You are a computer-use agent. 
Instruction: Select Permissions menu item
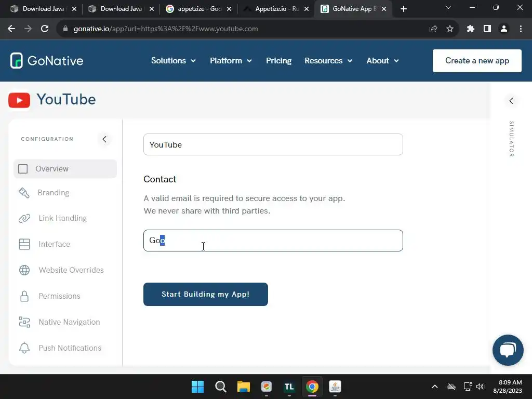point(59,296)
